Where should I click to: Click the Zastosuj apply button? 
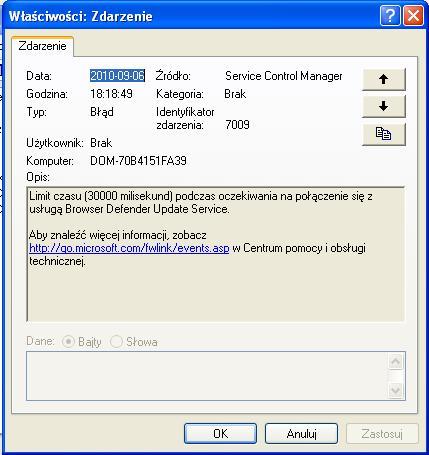pyautogui.click(x=382, y=434)
